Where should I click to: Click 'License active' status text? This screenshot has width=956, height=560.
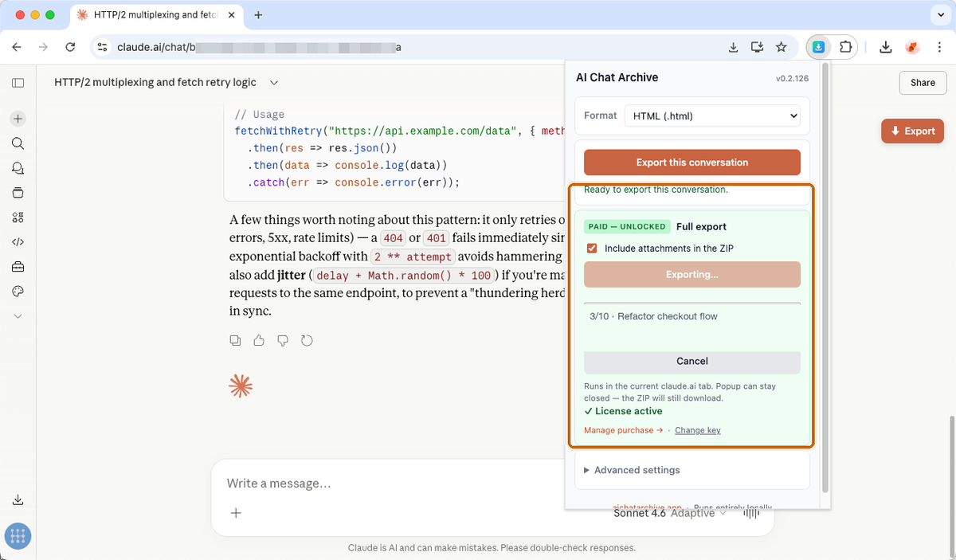click(x=623, y=412)
